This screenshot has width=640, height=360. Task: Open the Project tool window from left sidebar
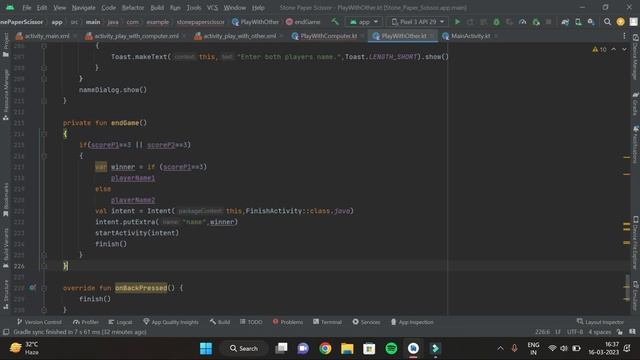coord(6,45)
